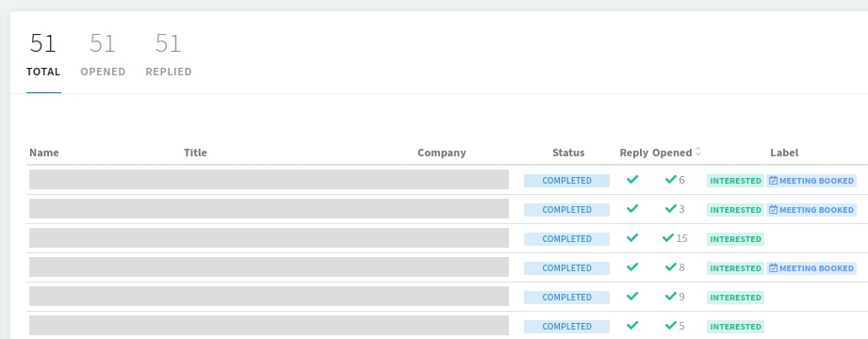Click the Name column header
The image size is (868, 339).
pyautogui.click(x=43, y=153)
